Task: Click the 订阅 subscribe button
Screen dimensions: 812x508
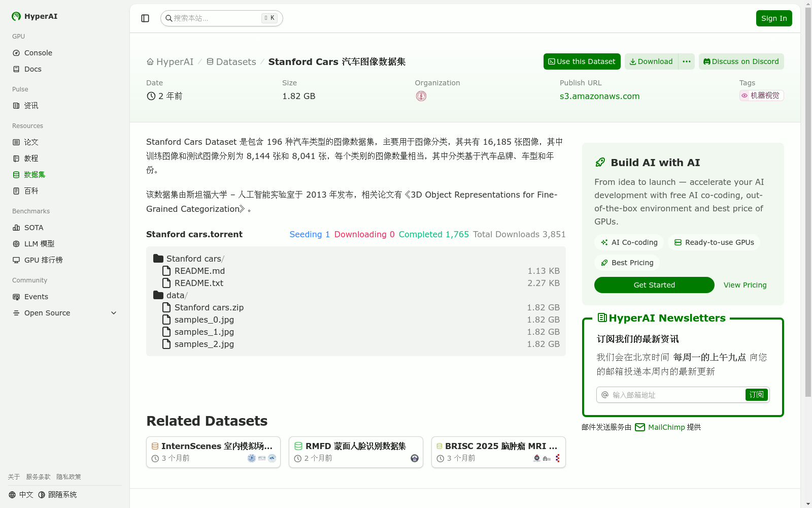Action: (x=757, y=395)
